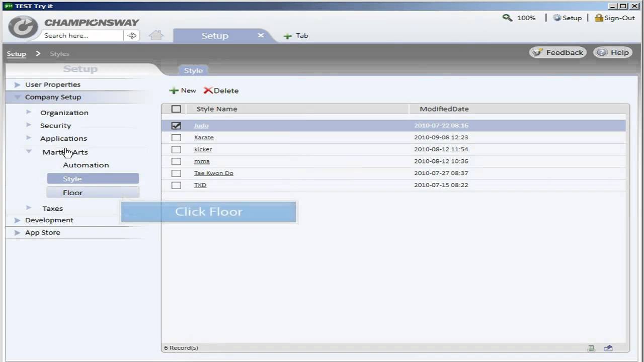Viewport: 644px width, 362px height.
Task: Expand the App Store arrow
Action: [x=18, y=232]
